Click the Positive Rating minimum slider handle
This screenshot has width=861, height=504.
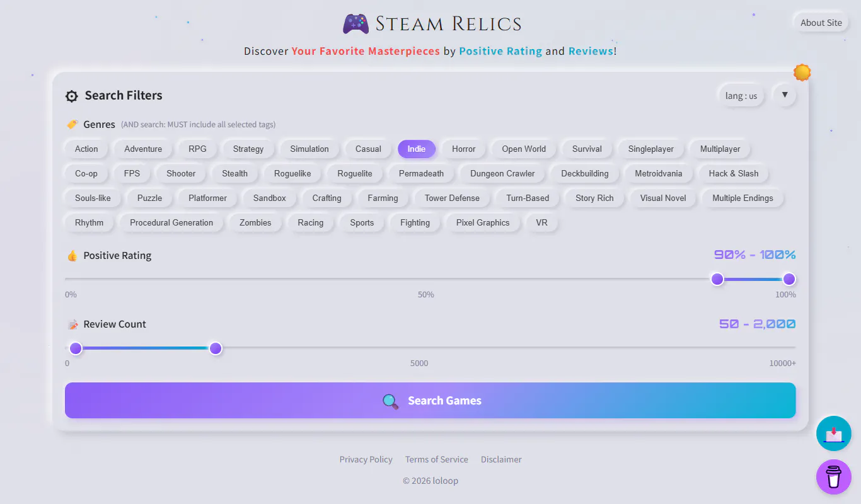(717, 279)
